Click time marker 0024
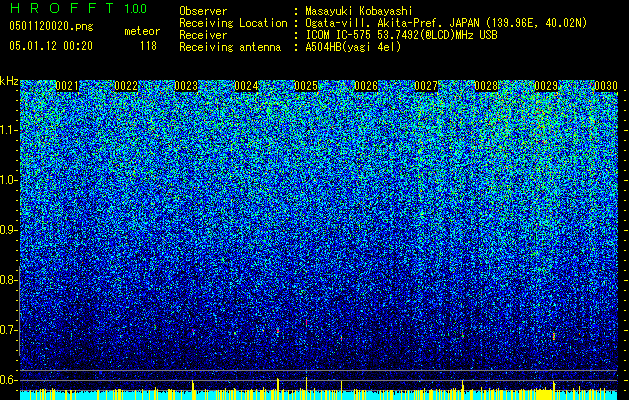629x400 pixels. (246, 86)
